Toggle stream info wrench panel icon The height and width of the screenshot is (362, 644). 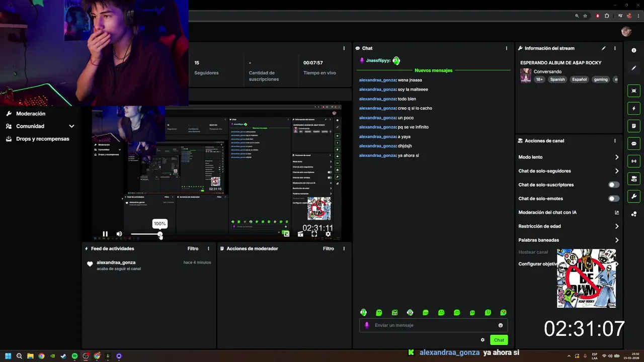[634, 196]
